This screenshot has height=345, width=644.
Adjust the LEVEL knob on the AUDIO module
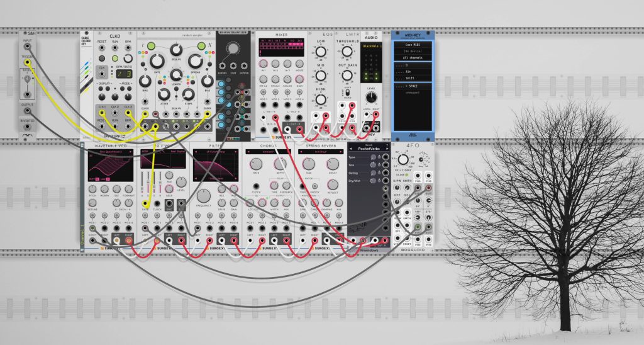click(x=371, y=97)
